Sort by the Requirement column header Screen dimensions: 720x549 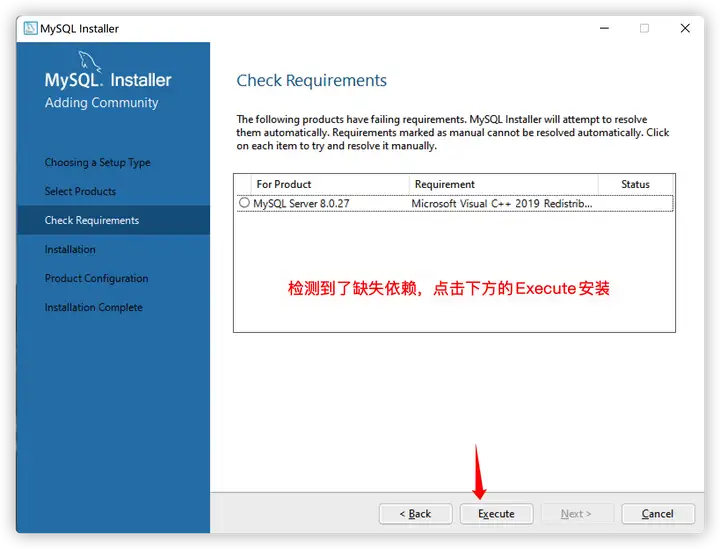coord(504,184)
